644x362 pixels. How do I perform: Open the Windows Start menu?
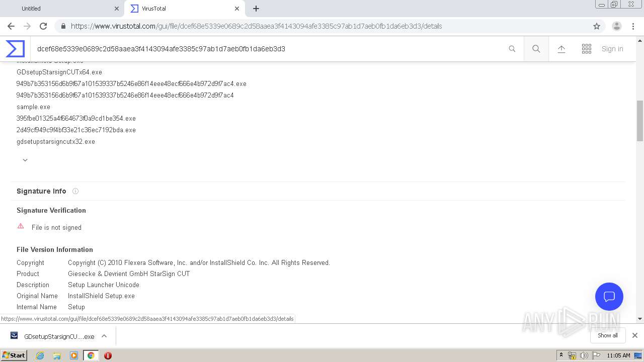[x=14, y=355]
